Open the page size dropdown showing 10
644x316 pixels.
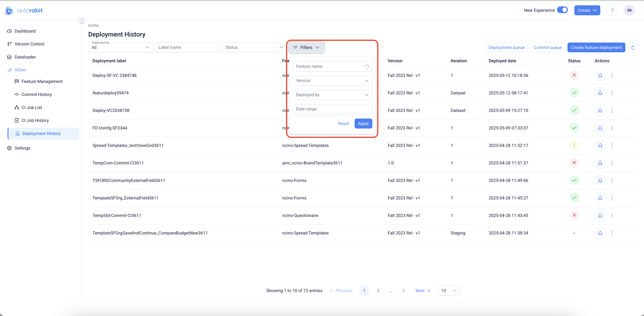click(449, 291)
